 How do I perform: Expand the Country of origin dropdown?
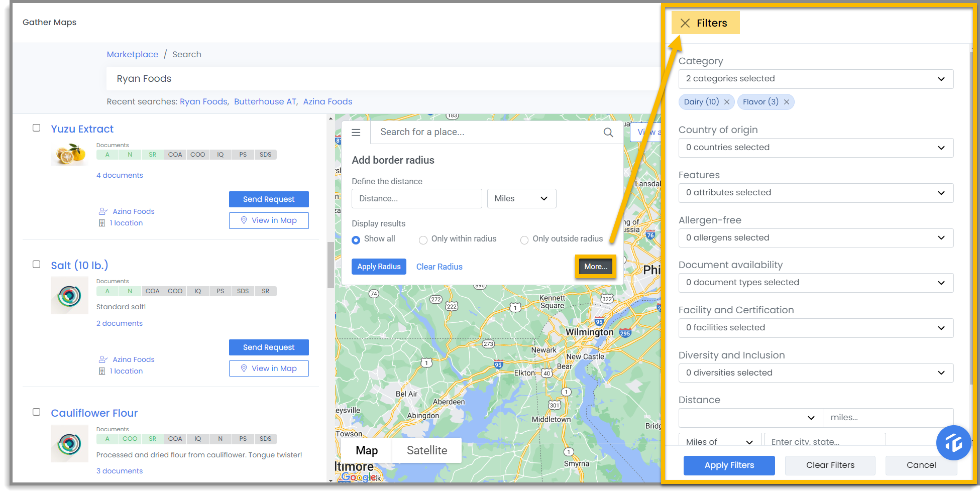pos(816,148)
